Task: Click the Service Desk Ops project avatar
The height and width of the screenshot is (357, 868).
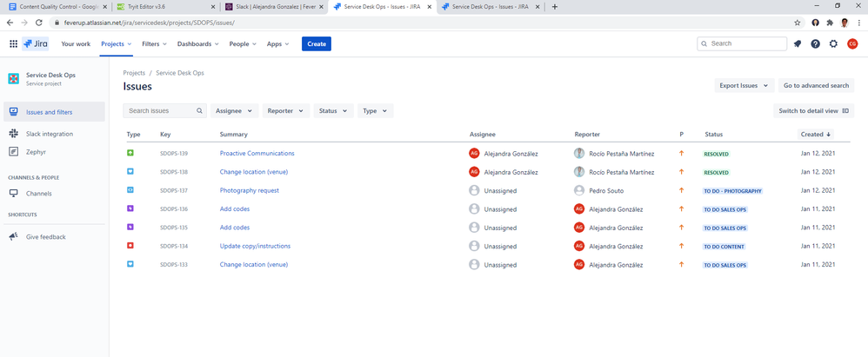Action: (x=13, y=78)
